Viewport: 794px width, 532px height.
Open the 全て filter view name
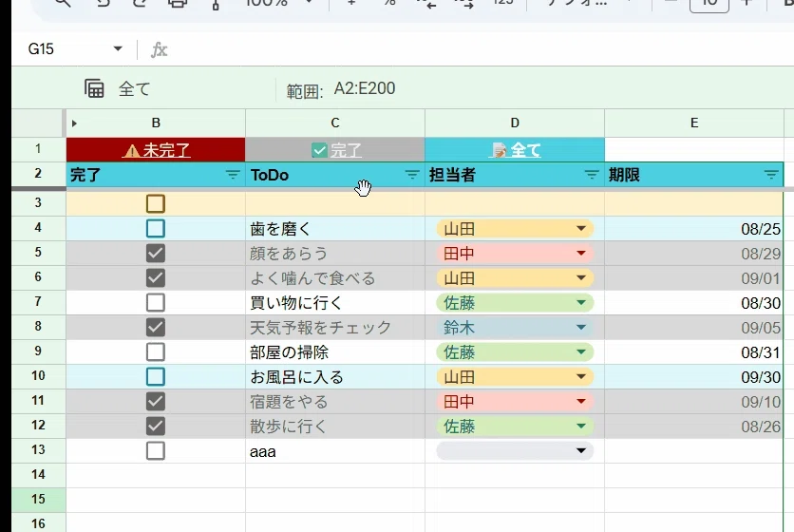pos(134,89)
